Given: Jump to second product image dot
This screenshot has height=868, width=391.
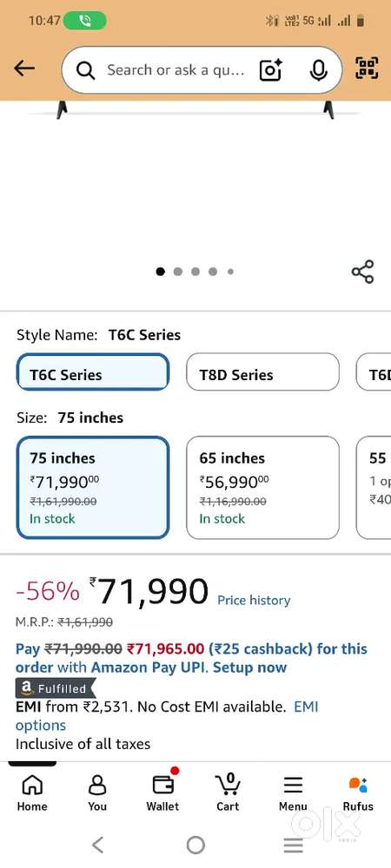Looking at the screenshot, I should 178,272.
